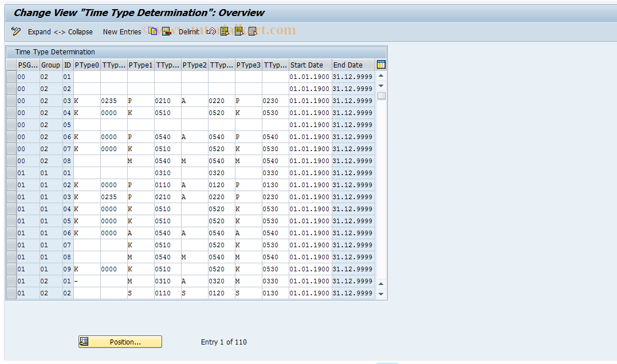Click the End Date column header
The image size is (617, 364).
click(x=353, y=65)
